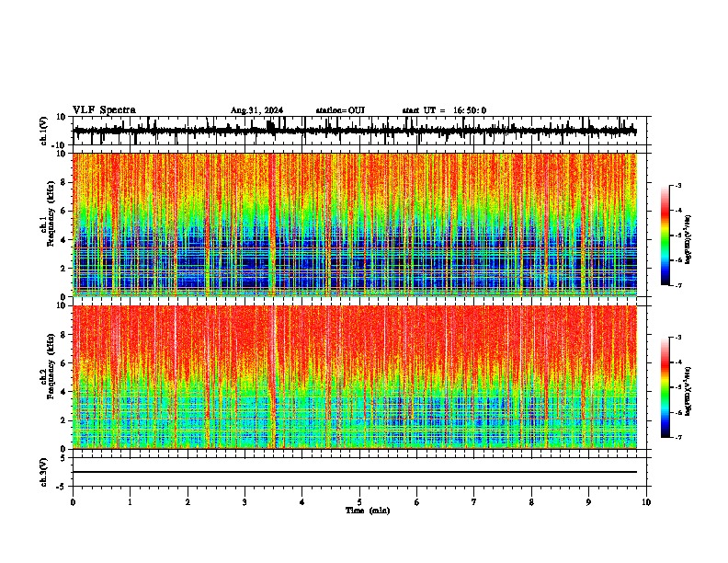Click time-axis tick label "8"
Viewport: 728px width, 563px height.
[x=531, y=502]
